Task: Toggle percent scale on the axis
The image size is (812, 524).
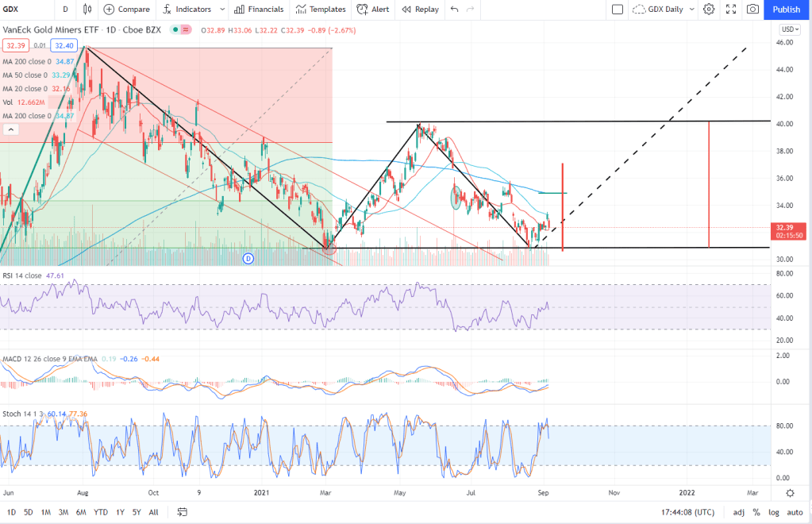Action: click(x=756, y=512)
